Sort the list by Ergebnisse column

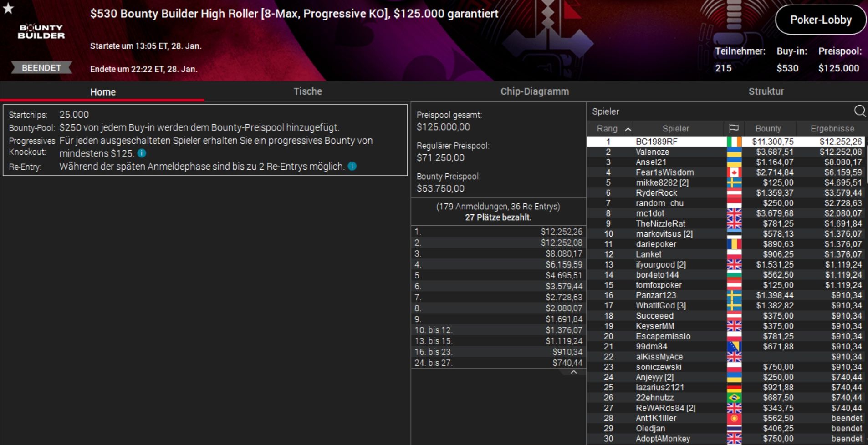pos(832,129)
